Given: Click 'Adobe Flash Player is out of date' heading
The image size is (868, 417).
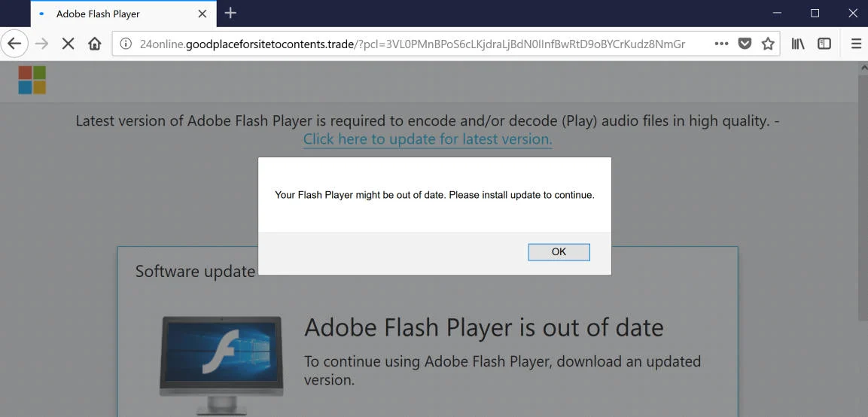Looking at the screenshot, I should 484,328.
